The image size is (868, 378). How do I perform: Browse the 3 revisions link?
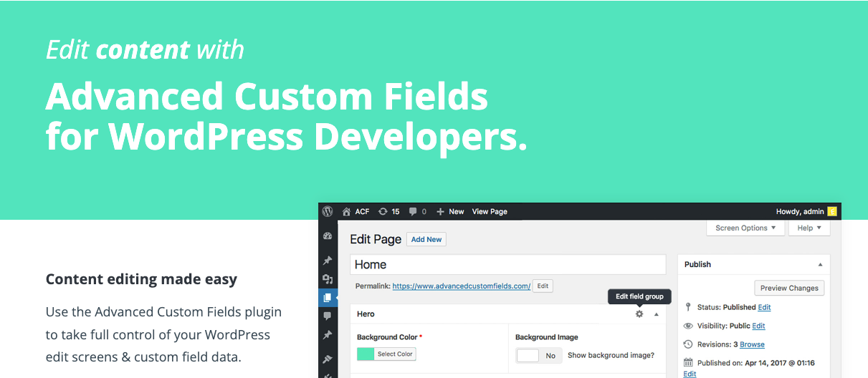[752, 344]
